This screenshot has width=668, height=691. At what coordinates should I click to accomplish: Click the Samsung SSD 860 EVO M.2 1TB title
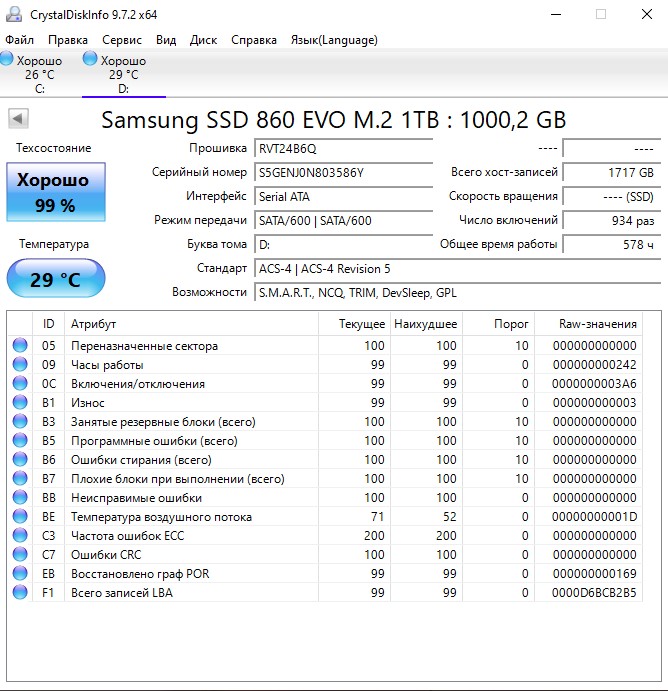334,119
